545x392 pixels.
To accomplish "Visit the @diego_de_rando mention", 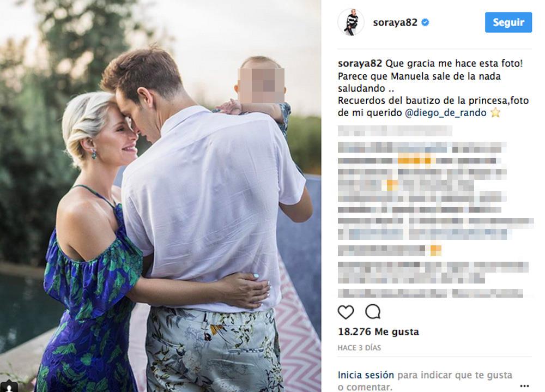I will [446, 113].
